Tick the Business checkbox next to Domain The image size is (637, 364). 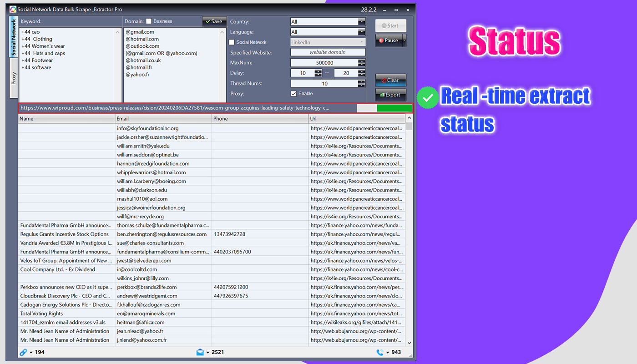(149, 21)
